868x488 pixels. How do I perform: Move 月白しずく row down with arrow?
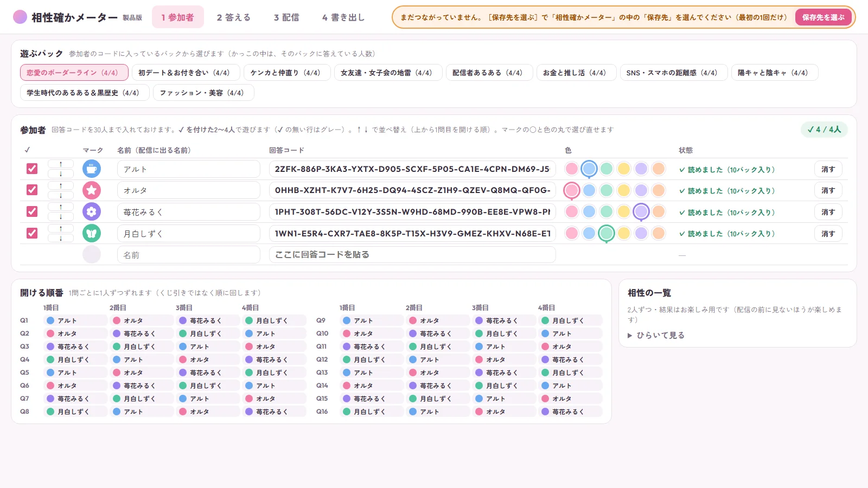click(61, 238)
